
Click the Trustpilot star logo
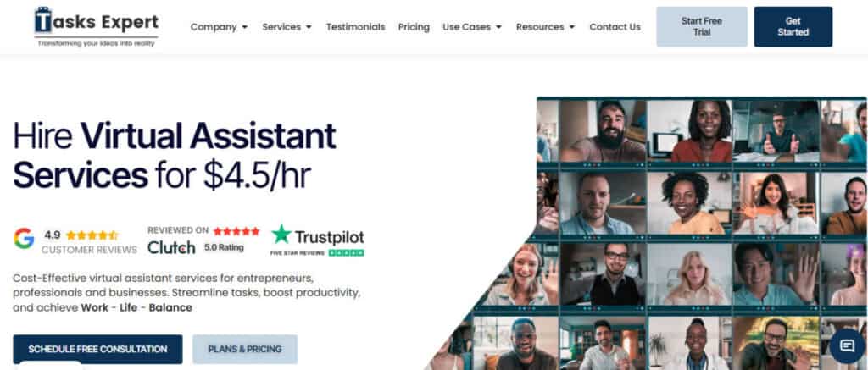tap(281, 234)
